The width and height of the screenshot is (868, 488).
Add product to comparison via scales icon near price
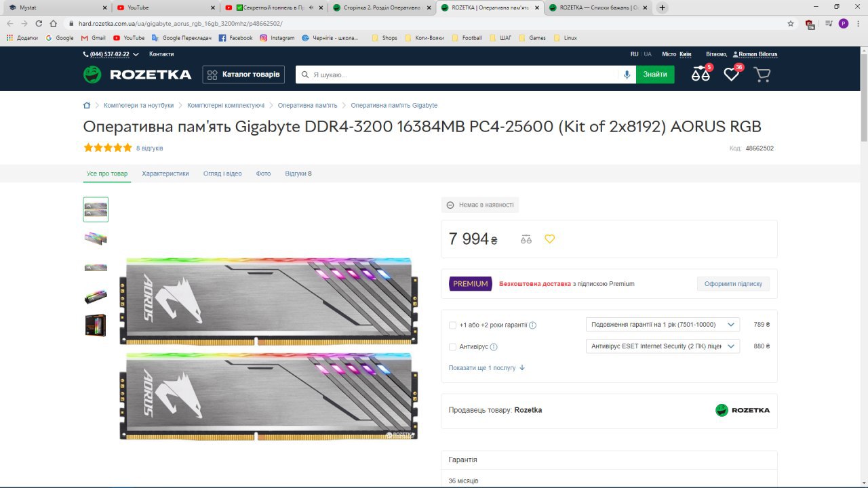click(x=526, y=239)
